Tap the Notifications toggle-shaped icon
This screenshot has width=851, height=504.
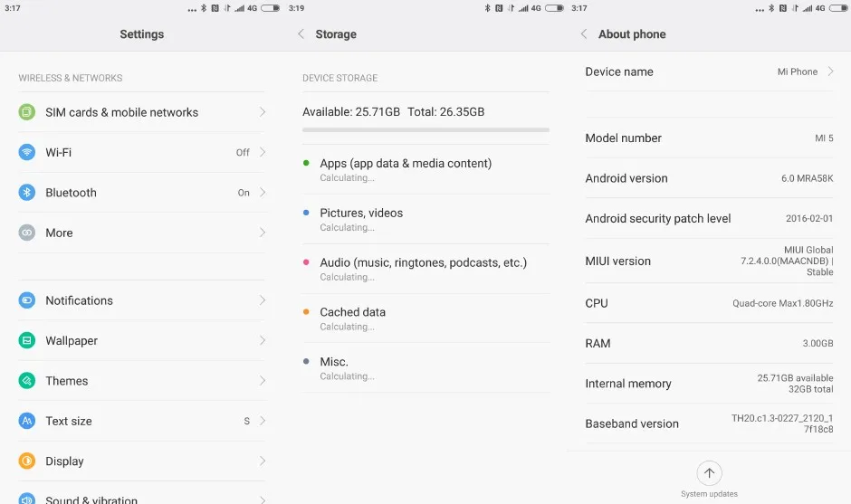coord(27,300)
